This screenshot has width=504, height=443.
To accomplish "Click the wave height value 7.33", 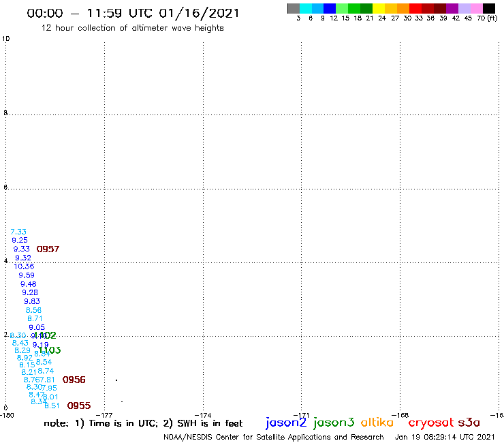I will tap(18, 232).
